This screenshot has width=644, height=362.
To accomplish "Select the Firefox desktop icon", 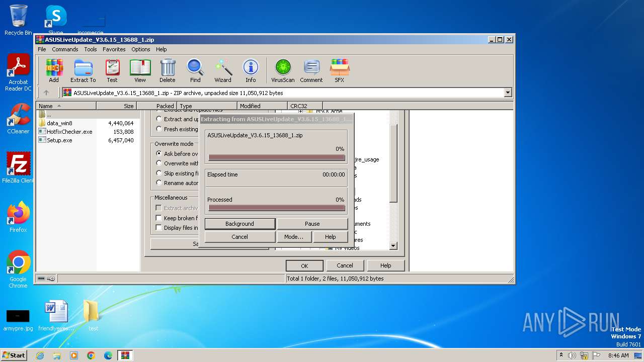I will click(x=18, y=217).
